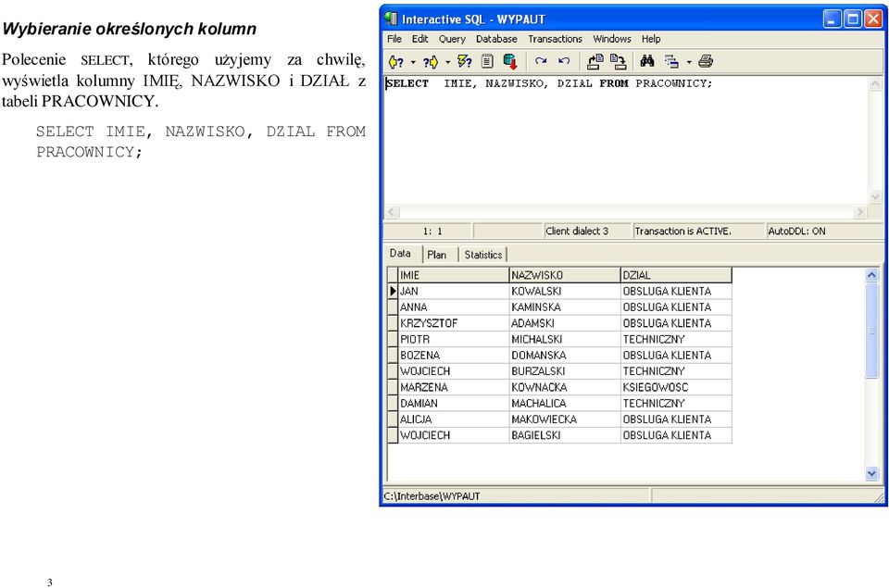
Task: Open the Query menu
Action: (452, 39)
